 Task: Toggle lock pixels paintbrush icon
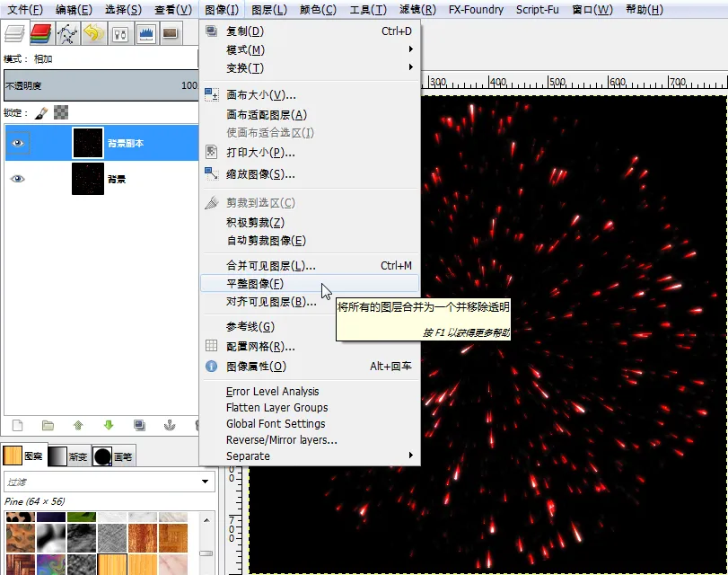[x=41, y=112]
